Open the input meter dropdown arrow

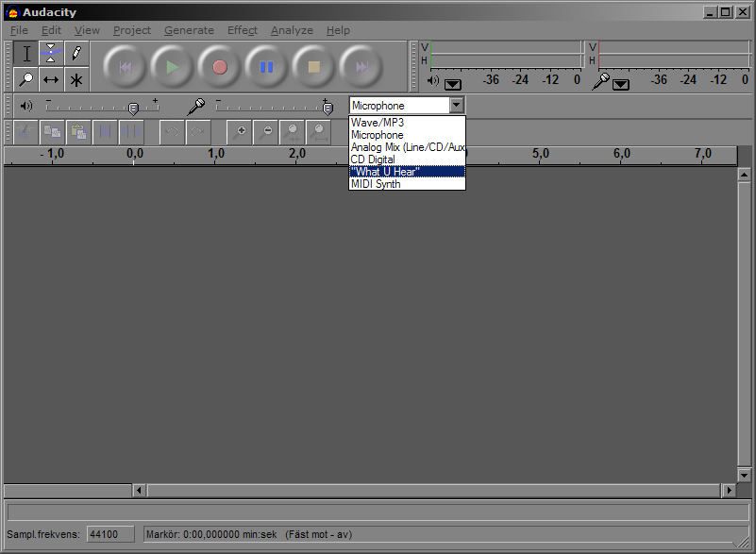[x=620, y=84]
